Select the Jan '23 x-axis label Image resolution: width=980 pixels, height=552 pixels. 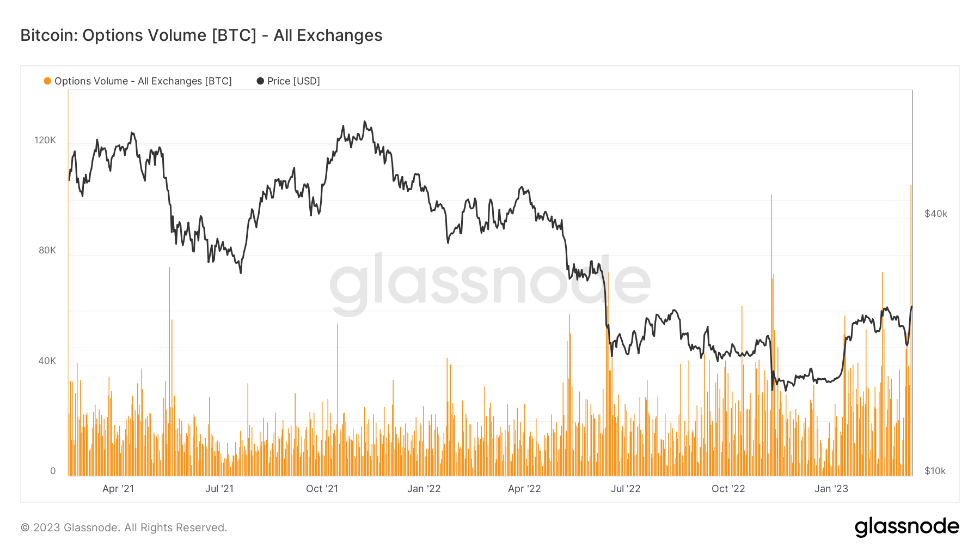[x=831, y=489]
